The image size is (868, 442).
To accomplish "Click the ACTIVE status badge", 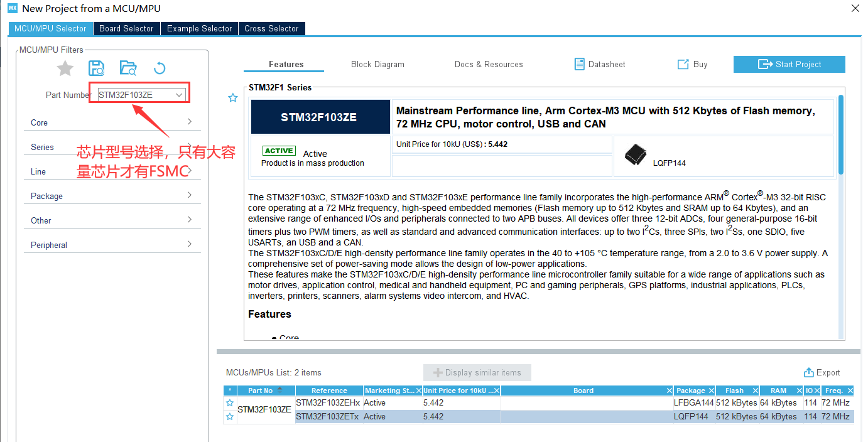I will (279, 151).
